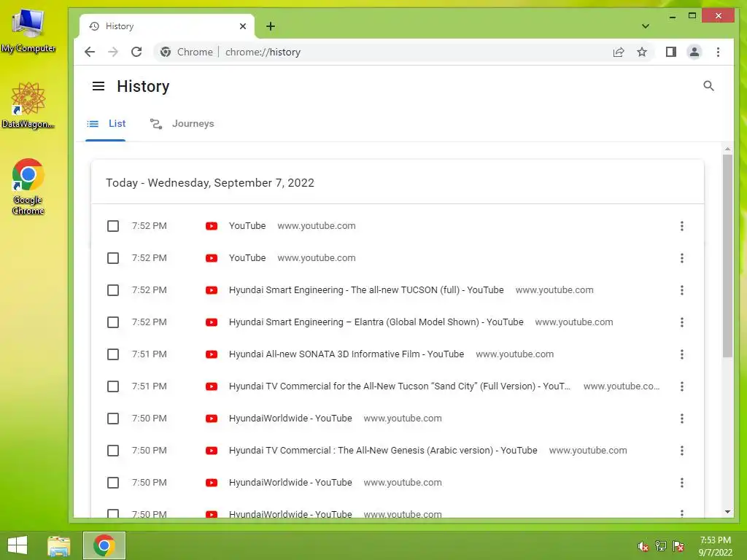Image resolution: width=747 pixels, height=560 pixels.
Task: Click YouTube favicon of SONATA 3D entry
Action: [212, 354]
